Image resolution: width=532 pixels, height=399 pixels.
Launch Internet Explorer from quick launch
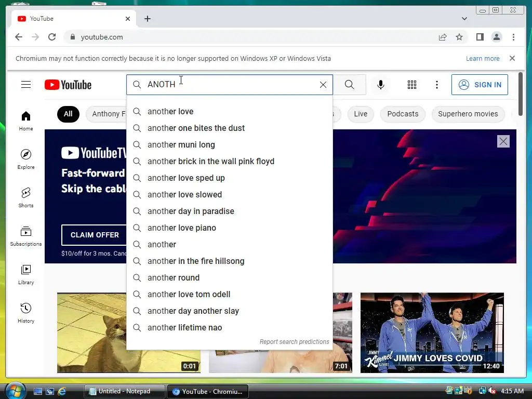pos(62,391)
